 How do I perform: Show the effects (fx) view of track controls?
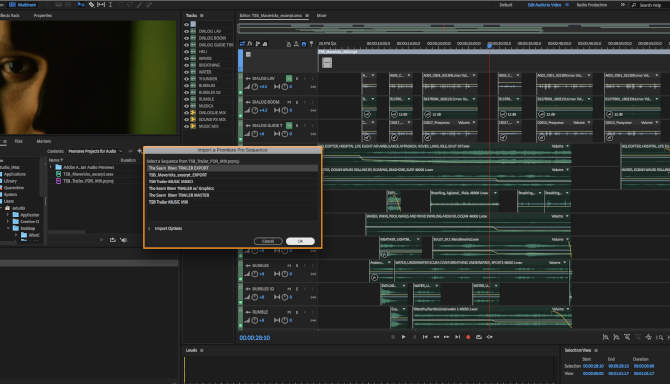(250, 44)
